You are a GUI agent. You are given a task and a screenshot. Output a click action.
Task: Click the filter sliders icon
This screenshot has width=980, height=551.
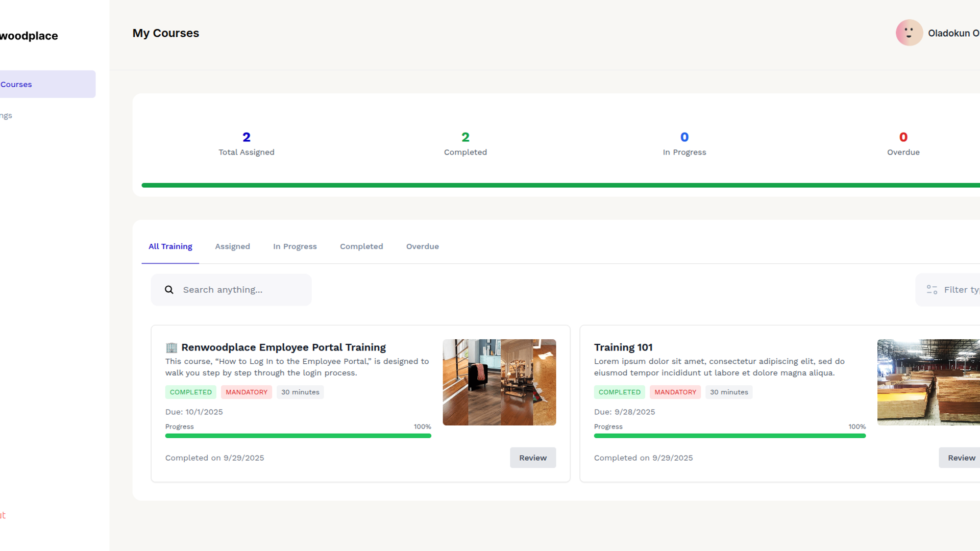(x=932, y=290)
